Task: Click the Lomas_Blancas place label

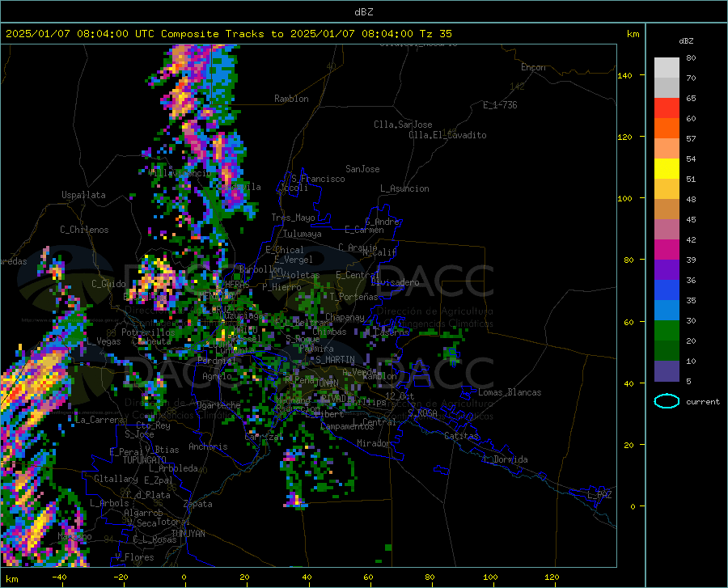Action: (510, 392)
